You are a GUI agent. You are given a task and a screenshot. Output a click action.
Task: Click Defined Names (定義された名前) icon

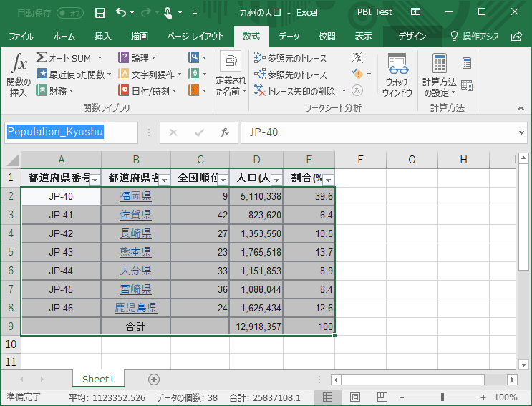click(231, 61)
